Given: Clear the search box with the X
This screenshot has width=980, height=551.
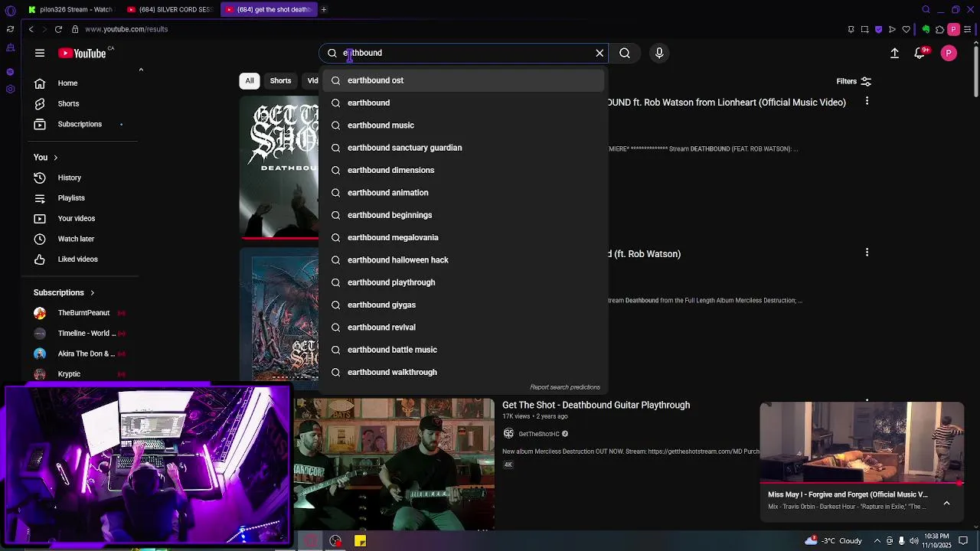Looking at the screenshot, I should click(599, 53).
